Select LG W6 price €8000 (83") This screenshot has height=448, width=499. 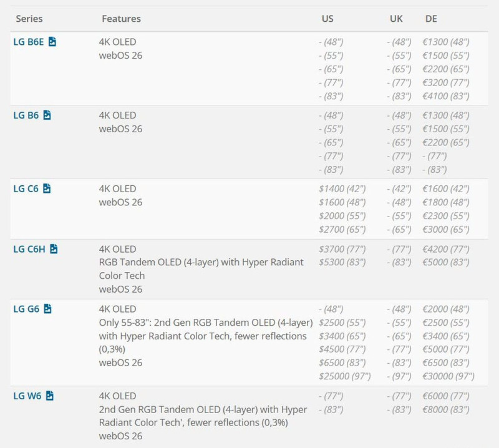(x=446, y=409)
